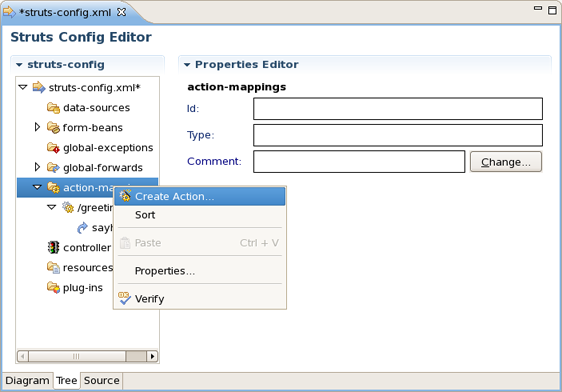Click the plug-ins folder icon
The image size is (562, 392).
(53, 287)
